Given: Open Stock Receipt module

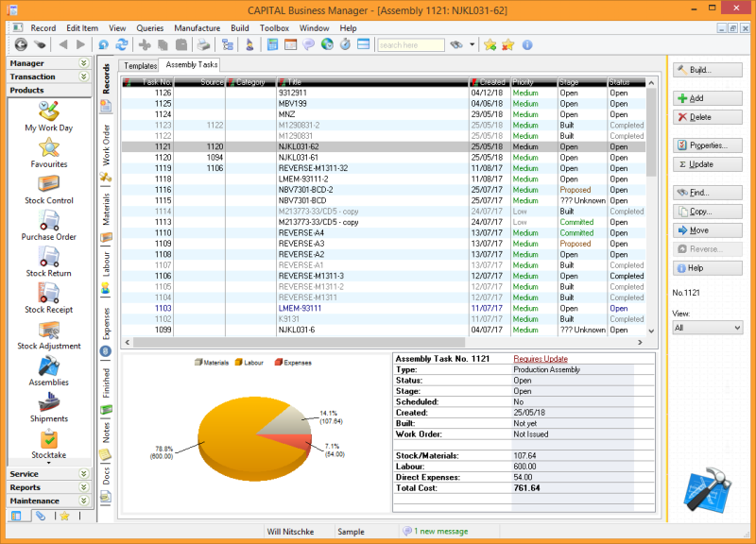Looking at the screenshot, I should click(49, 298).
